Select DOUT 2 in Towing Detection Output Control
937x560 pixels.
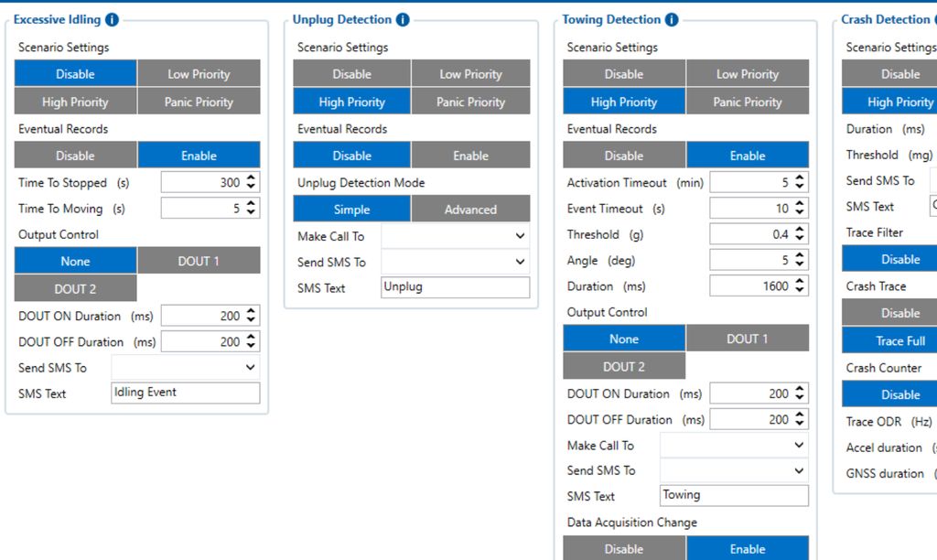(624, 366)
